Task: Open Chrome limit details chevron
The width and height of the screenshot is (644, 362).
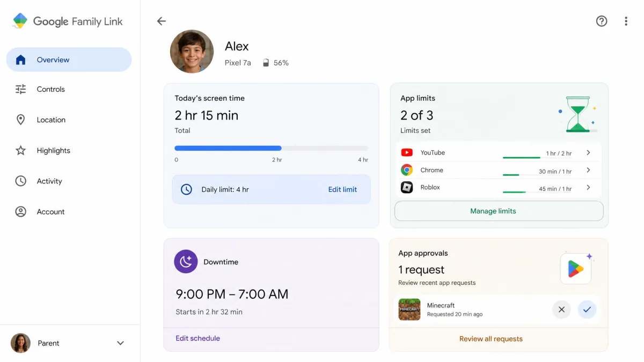Action: pyautogui.click(x=588, y=170)
